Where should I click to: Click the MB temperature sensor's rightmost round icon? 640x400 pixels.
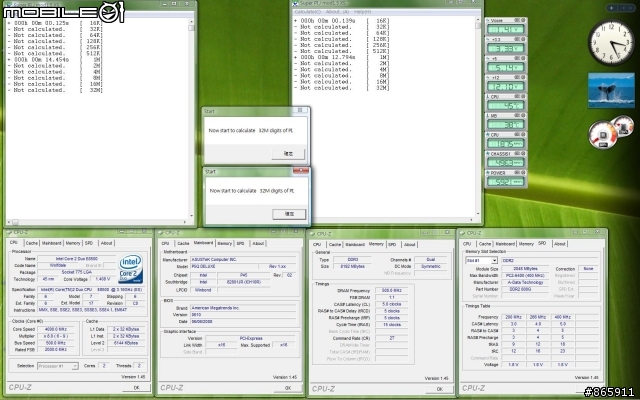coord(523,116)
